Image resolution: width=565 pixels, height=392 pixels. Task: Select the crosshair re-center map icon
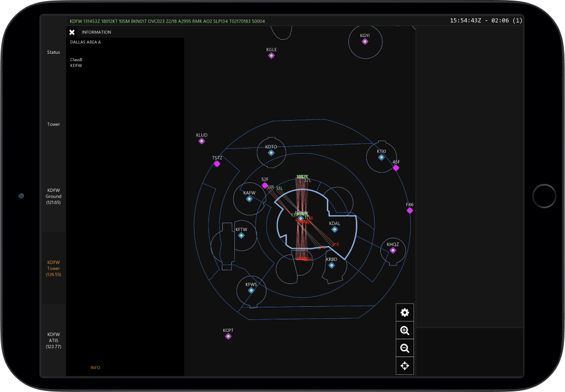click(x=405, y=365)
